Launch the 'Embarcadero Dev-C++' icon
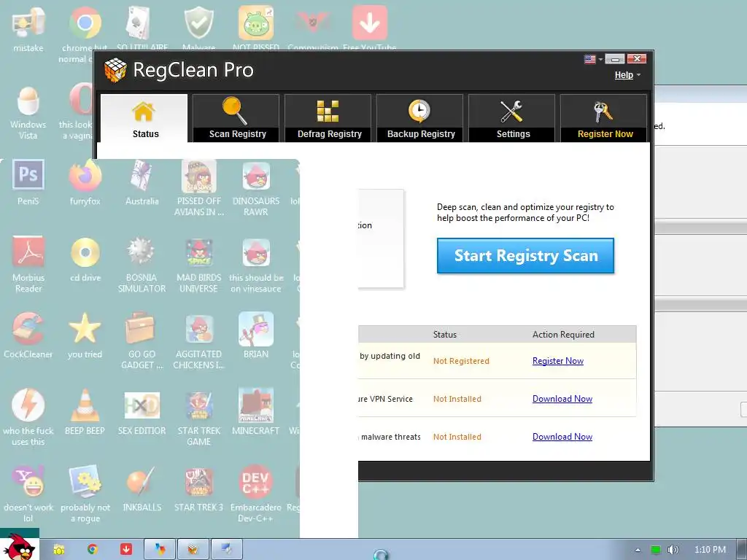Screen dimensions: 747x560 256,494
